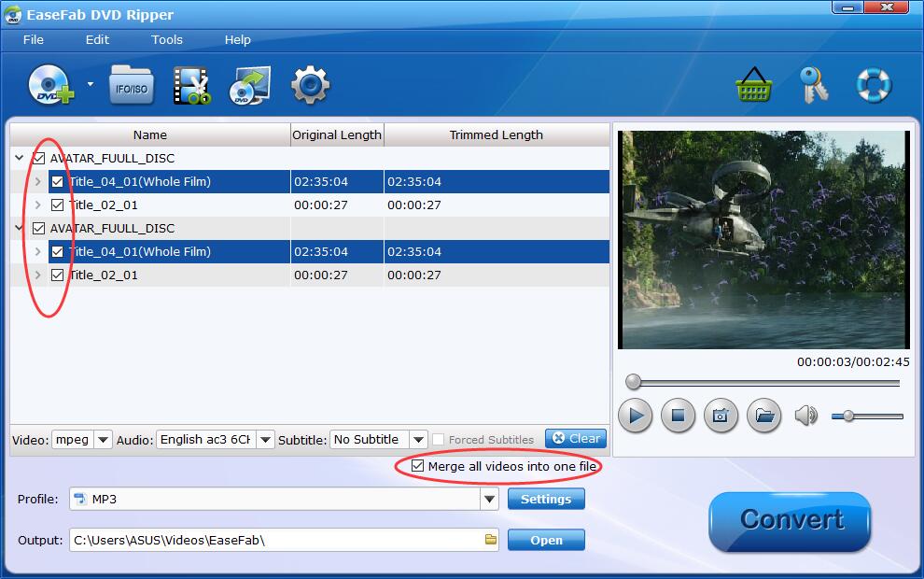924x579 pixels.
Task: Click the EaseFab app logo icon
Action: pyautogui.click(x=12, y=15)
